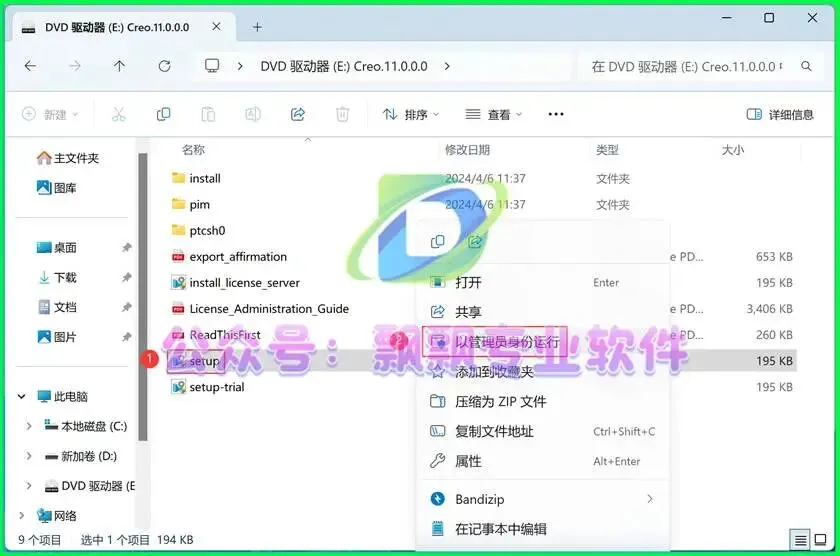Viewport: 840px width, 556px height.
Task: Collapse the 此电脑 tree node
Action: click(x=21, y=396)
